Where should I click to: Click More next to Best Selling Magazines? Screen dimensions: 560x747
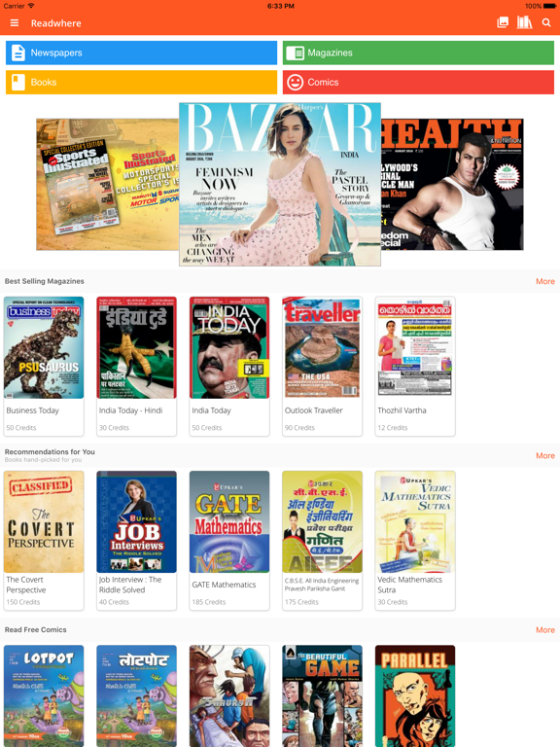(x=544, y=281)
